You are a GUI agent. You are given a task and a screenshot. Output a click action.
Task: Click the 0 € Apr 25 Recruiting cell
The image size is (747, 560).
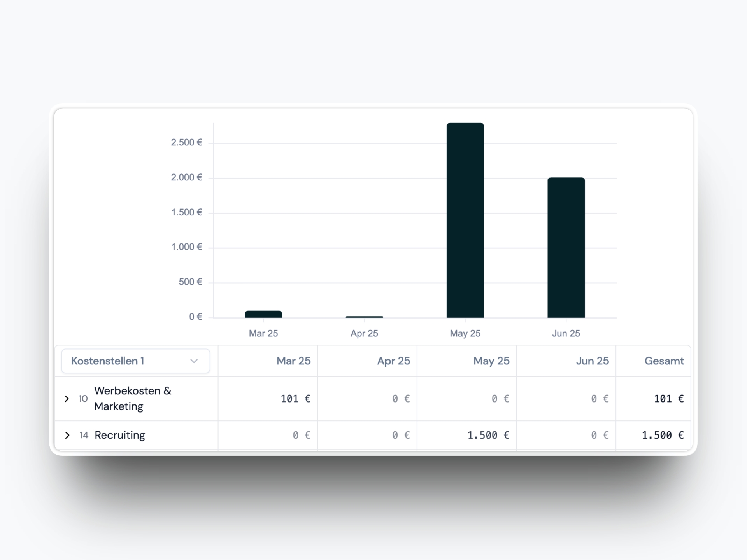pos(401,435)
